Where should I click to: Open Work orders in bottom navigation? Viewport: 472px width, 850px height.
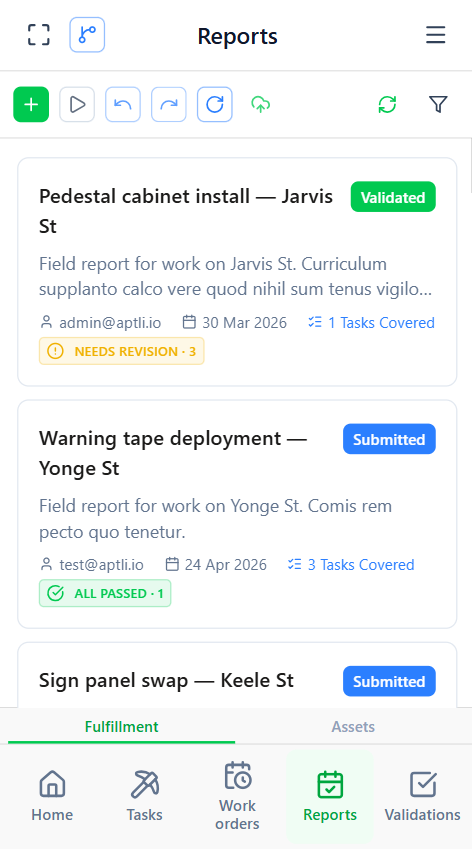pos(237,796)
